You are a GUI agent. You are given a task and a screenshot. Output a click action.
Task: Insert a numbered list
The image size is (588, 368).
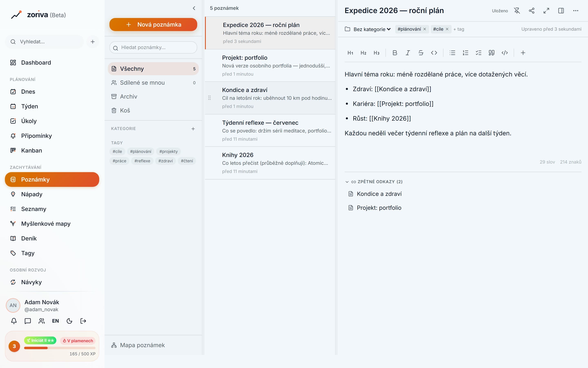[x=465, y=53]
